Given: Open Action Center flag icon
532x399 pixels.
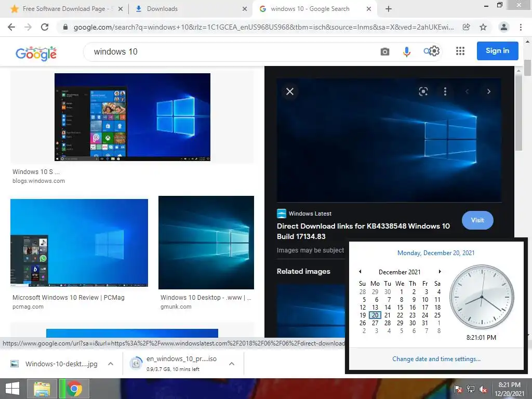Looking at the screenshot, I should pyautogui.click(x=458, y=389).
